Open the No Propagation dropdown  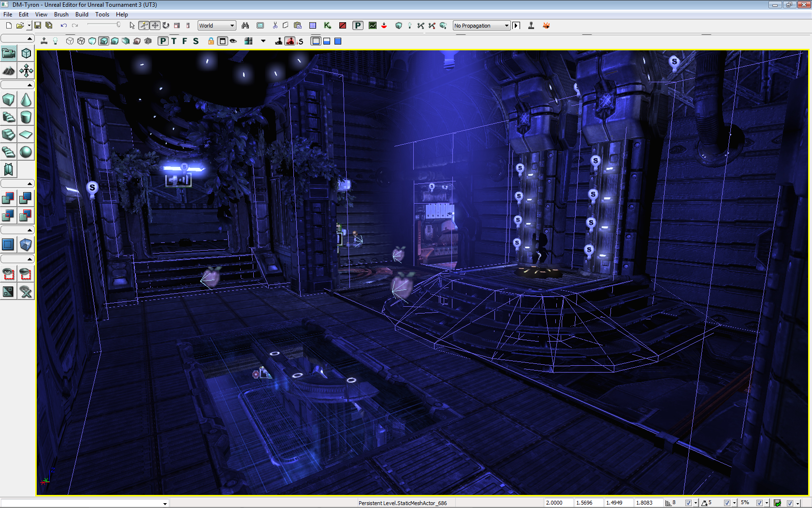pyautogui.click(x=482, y=26)
